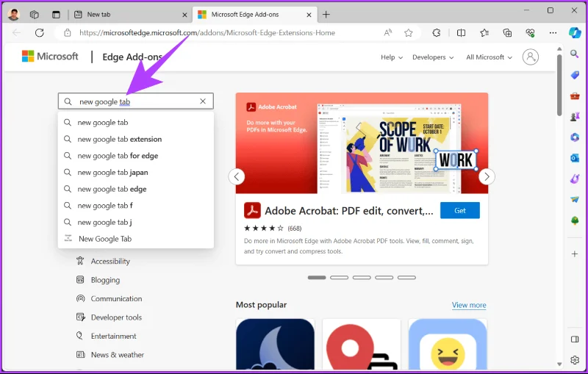Close the New tab browser tab
Screen dimensions: 588x374
pos(184,15)
